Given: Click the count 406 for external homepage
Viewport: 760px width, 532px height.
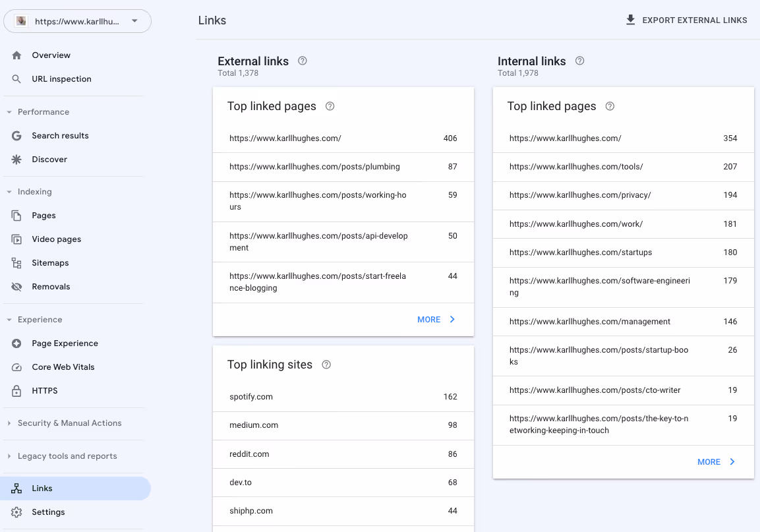Looking at the screenshot, I should (x=450, y=138).
